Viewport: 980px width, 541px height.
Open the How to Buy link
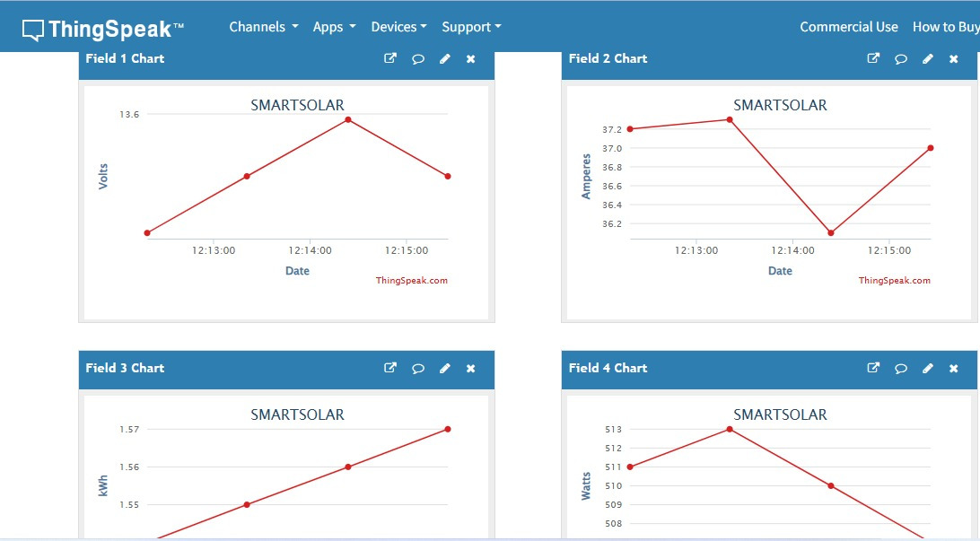(945, 27)
